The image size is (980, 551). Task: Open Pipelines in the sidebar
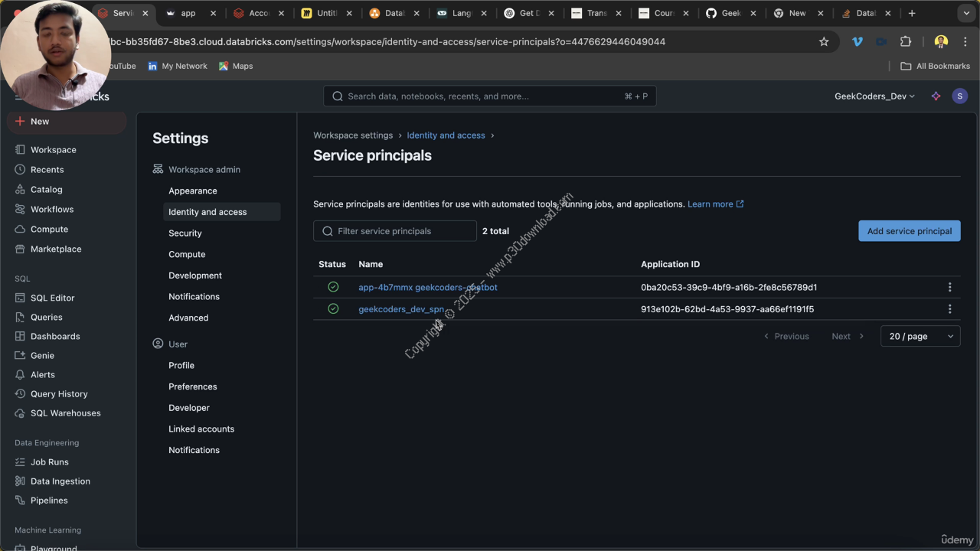(49, 500)
